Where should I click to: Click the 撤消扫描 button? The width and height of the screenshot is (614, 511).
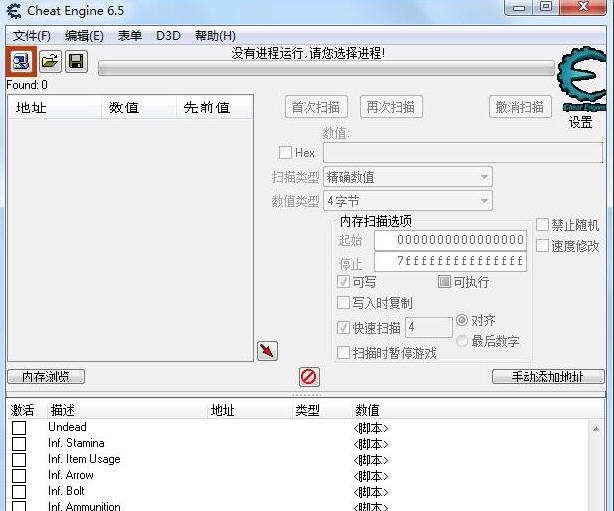pos(520,107)
